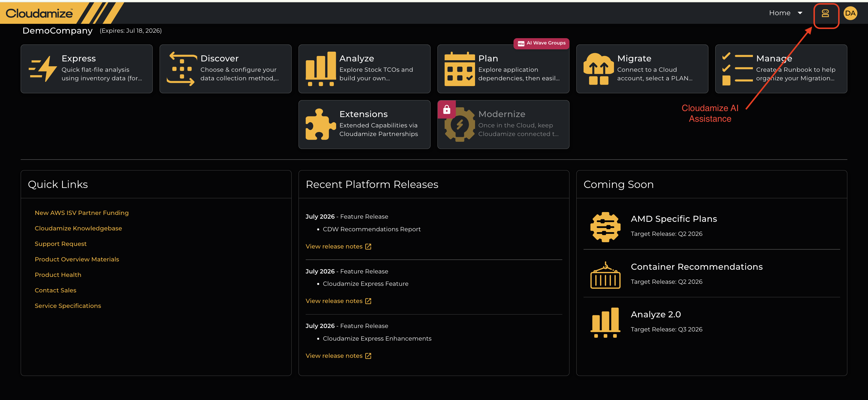Click the Express lightning bolt icon
Image resolution: width=868 pixels, height=400 pixels.
43,69
